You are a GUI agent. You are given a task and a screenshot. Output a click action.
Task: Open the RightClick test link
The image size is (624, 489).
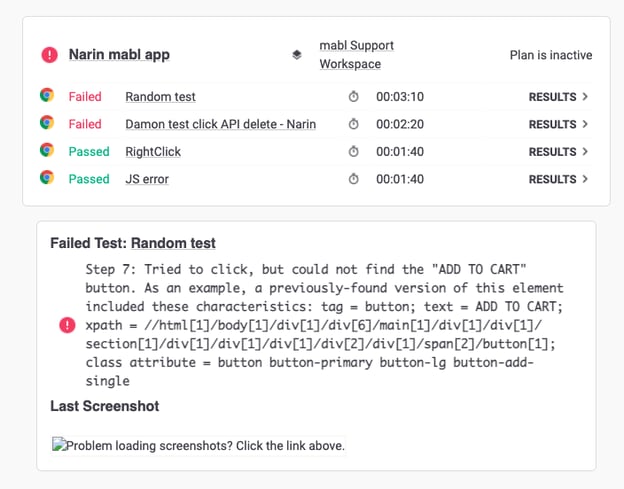click(153, 152)
